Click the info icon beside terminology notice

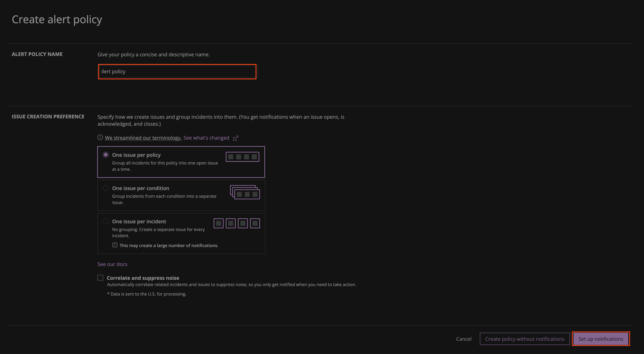click(x=100, y=137)
